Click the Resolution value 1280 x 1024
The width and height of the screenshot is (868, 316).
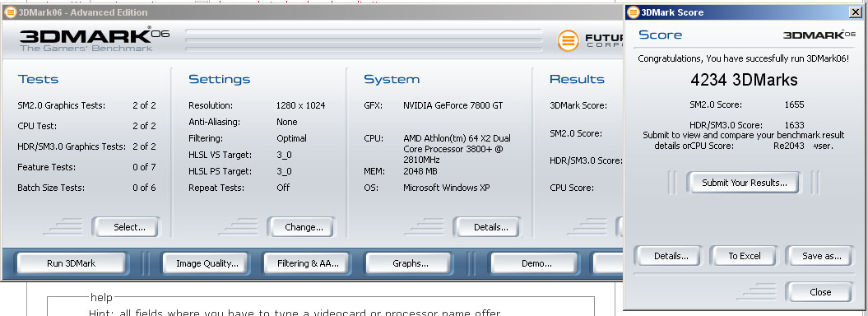point(300,105)
